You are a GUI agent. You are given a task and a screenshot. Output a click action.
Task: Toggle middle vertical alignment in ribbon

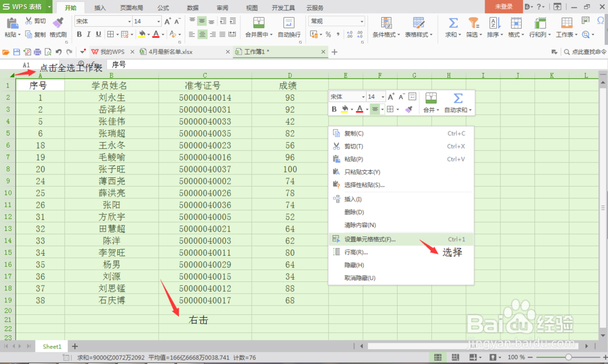[202, 21]
